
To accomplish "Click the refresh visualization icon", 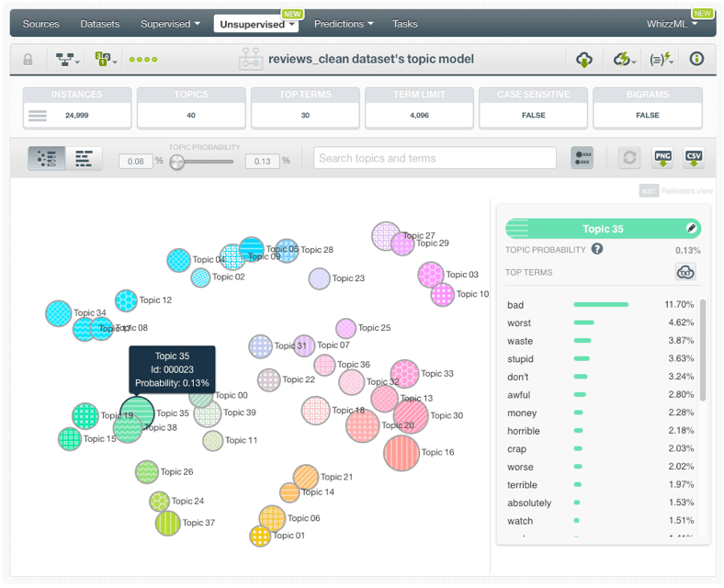I will click(628, 157).
